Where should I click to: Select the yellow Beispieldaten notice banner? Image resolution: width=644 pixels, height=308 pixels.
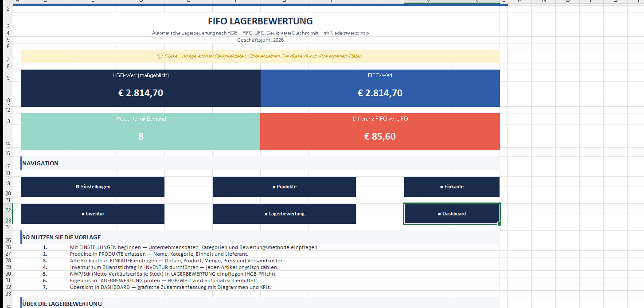(x=260, y=56)
